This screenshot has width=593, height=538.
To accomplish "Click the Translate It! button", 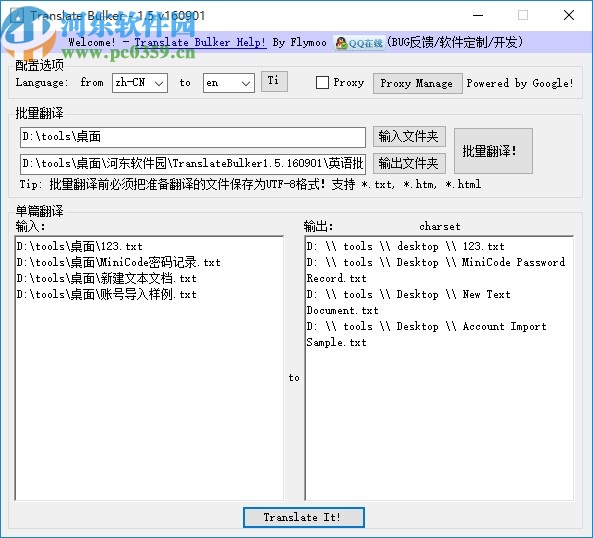I will pos(304,517).
